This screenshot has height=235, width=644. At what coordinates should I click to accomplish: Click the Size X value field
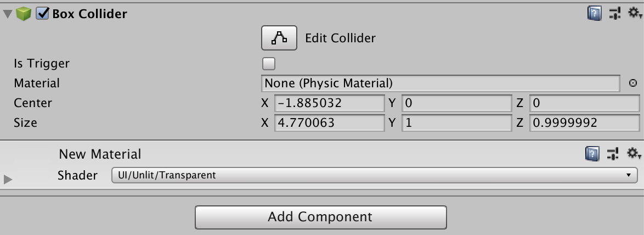click(329, 123)
